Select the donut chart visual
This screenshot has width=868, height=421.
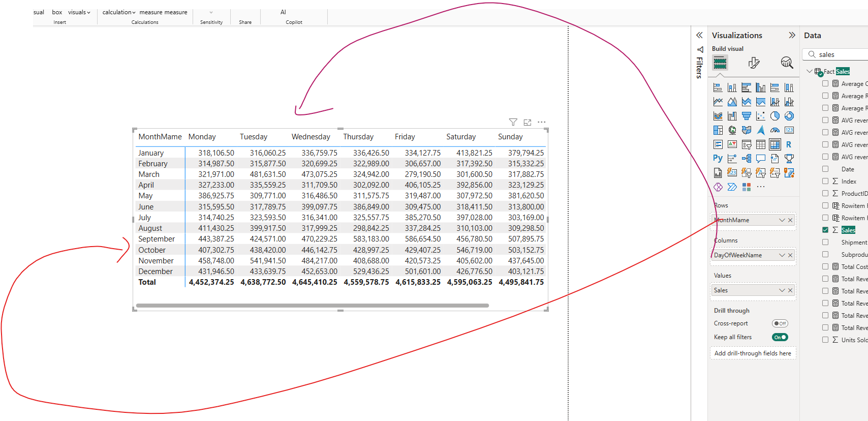pos(789,116)
